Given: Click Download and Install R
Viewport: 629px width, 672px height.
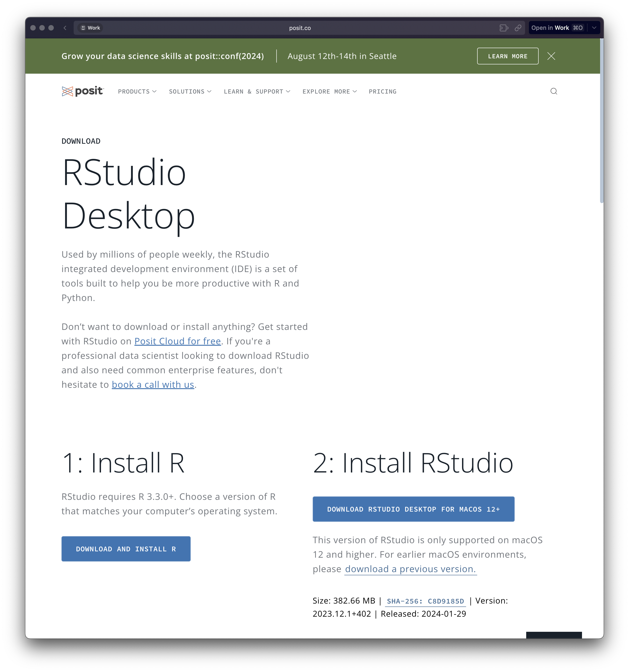Looking at the screenshot, I should (126, 549).
